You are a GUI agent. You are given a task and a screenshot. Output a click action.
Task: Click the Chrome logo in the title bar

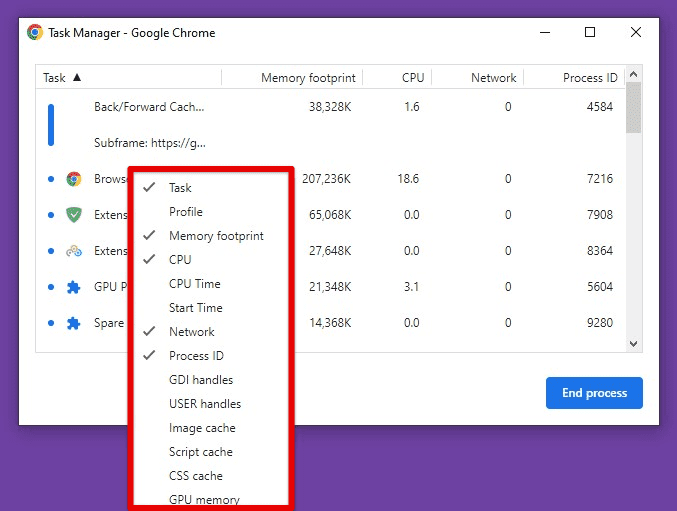coord(35,32)
